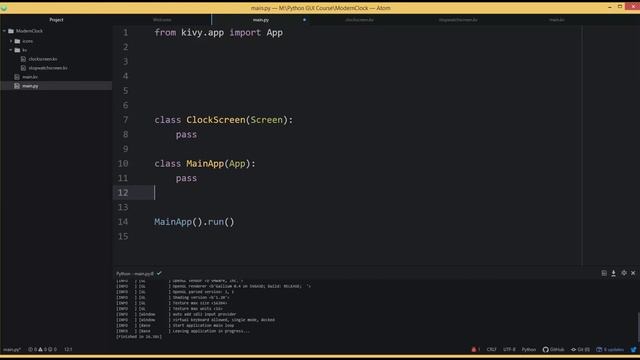640x360 pixels.
Task: Close the script output panel
Action: [x=633, y=273]
